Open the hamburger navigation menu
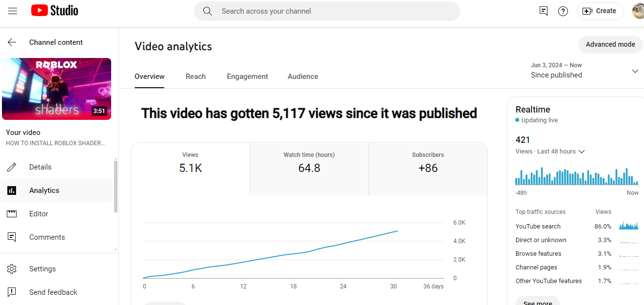The image size is (644, 305). pyautogui.click(x=13, y=11)
